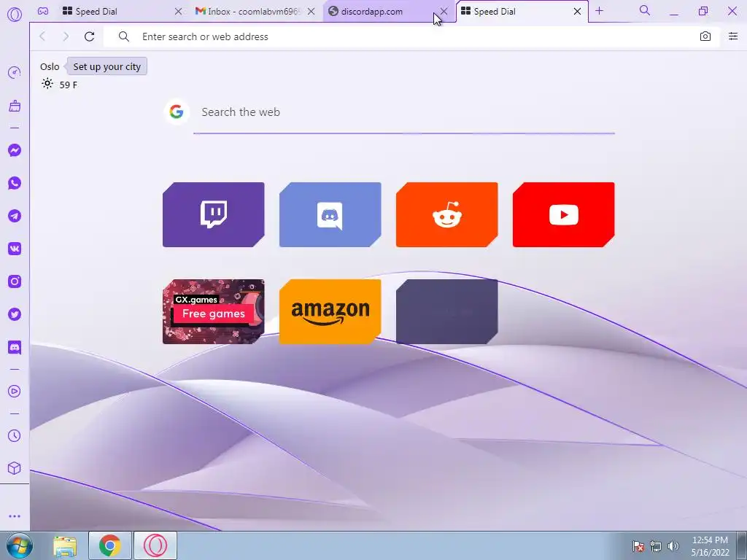This screenshot has width=747, height=560.
Task: Open the Reddit speed dial tile
Action: pyautogui.click(x=447, y=215)
